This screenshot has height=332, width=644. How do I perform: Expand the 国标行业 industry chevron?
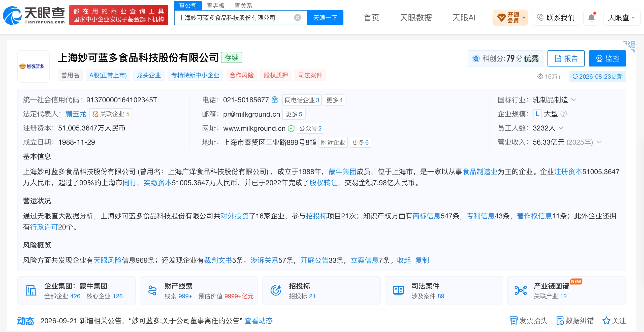pos(574,100)
